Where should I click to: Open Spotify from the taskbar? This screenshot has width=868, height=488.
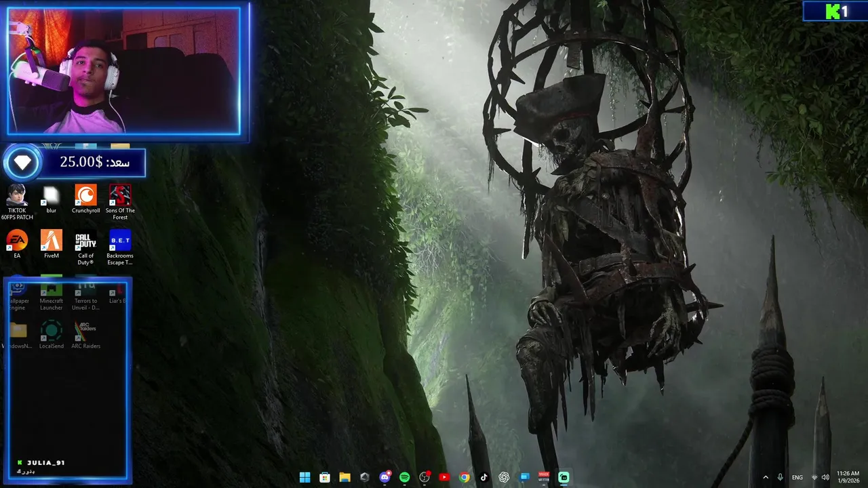pyautogui.click(x=404, y=477)
